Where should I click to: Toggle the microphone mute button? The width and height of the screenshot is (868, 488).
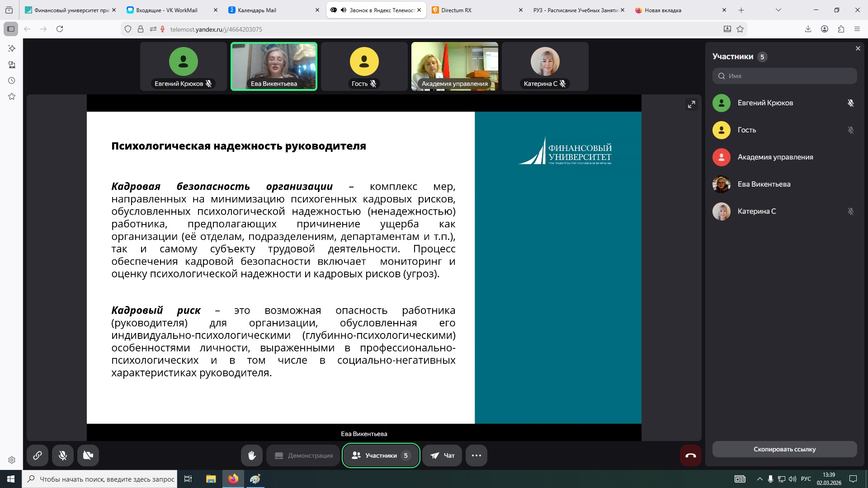[x=63, y=455]
